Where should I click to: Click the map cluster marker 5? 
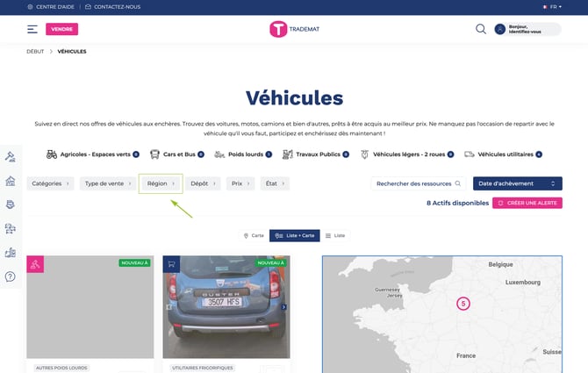coord(463,304)
